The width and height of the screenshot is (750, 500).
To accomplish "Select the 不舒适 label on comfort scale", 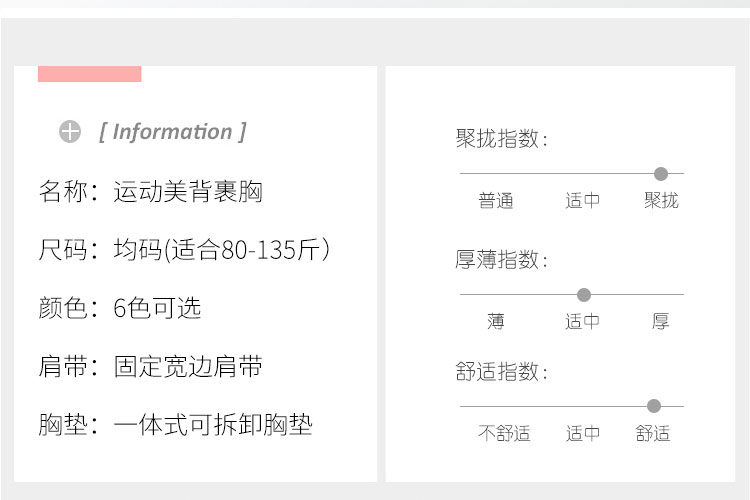I will (504, 433).
